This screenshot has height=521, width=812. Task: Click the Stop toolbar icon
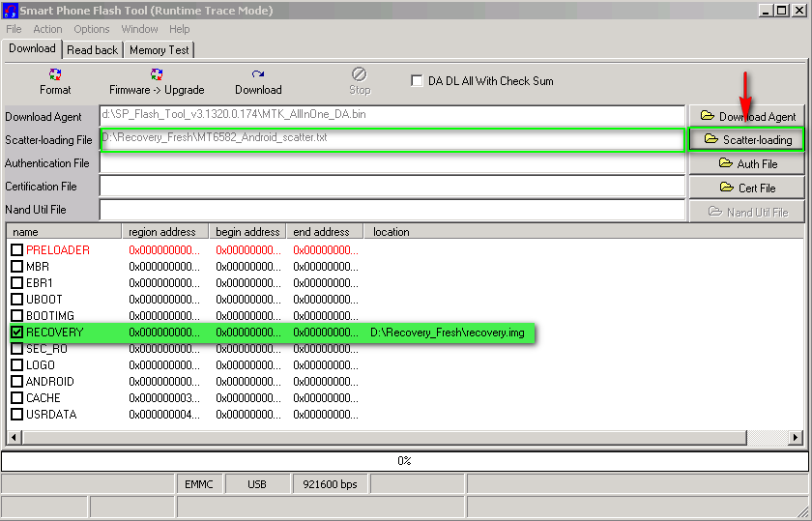click(360, 75)
